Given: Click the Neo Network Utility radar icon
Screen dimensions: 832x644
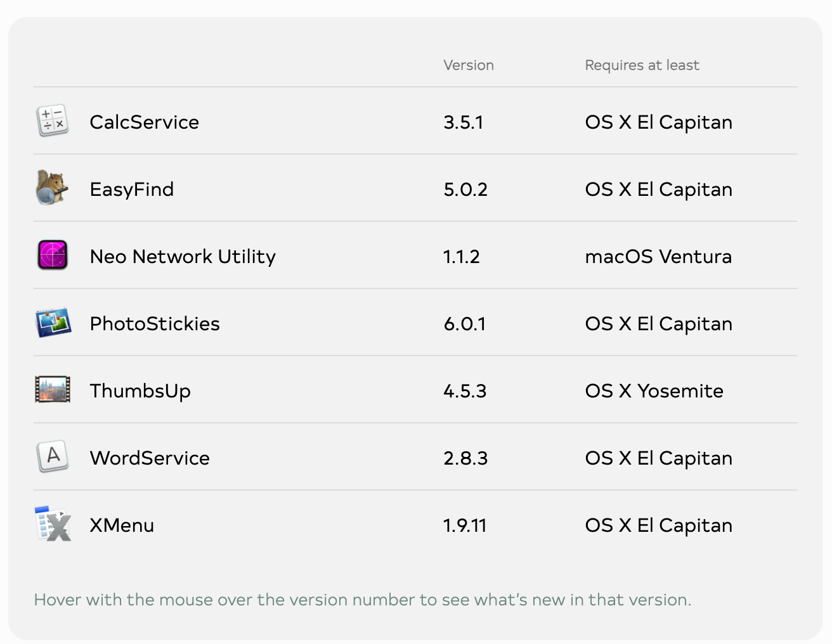Looking at the screenshot, I should tap(53, 255).
